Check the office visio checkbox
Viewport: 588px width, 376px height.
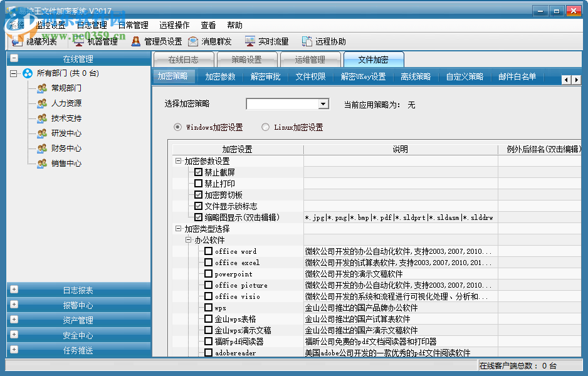click(x=209, y=296)
